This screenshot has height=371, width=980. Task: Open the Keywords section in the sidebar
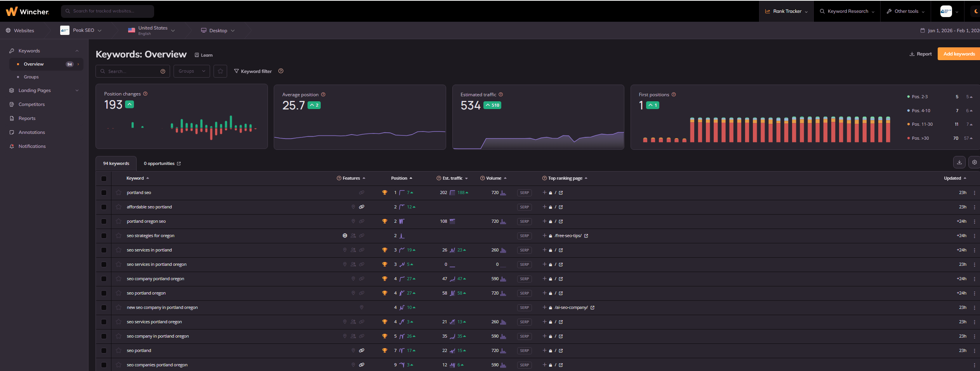point(30,50)
